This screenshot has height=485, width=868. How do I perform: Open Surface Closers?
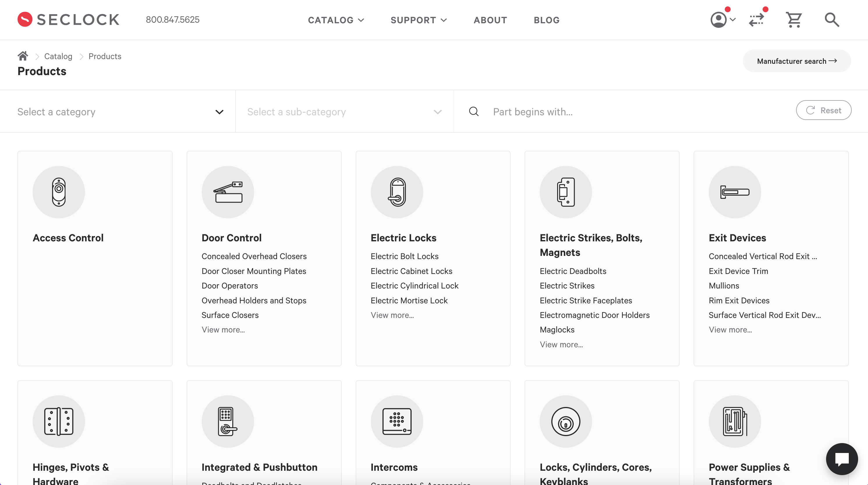[230, 315]
